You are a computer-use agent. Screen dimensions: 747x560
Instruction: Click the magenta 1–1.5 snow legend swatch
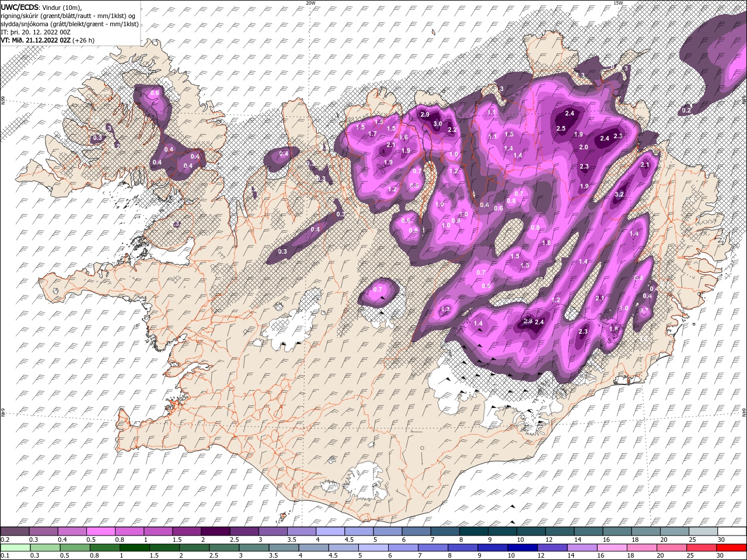158,531
